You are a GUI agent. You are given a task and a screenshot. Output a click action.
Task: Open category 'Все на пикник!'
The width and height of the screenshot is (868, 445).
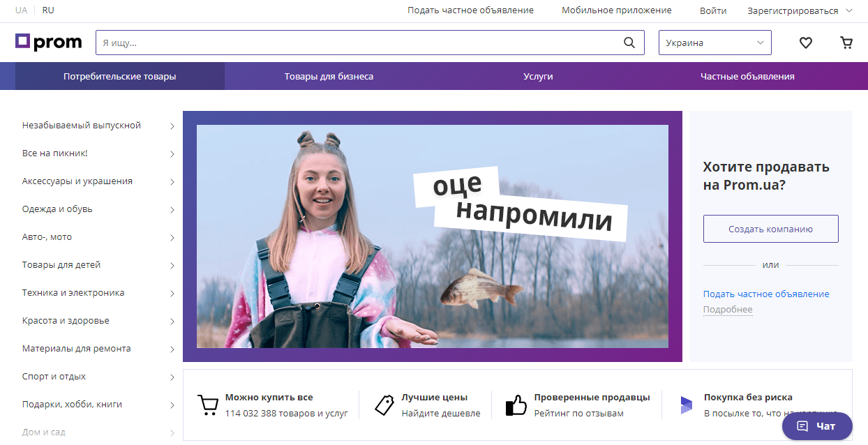pos(55,153)
